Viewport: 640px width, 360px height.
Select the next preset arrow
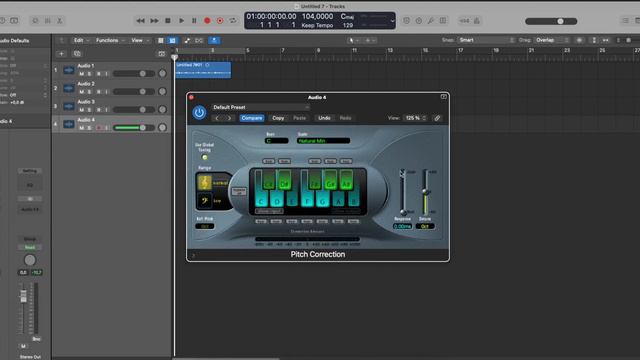pyautogui.click(x=229, y=118)
